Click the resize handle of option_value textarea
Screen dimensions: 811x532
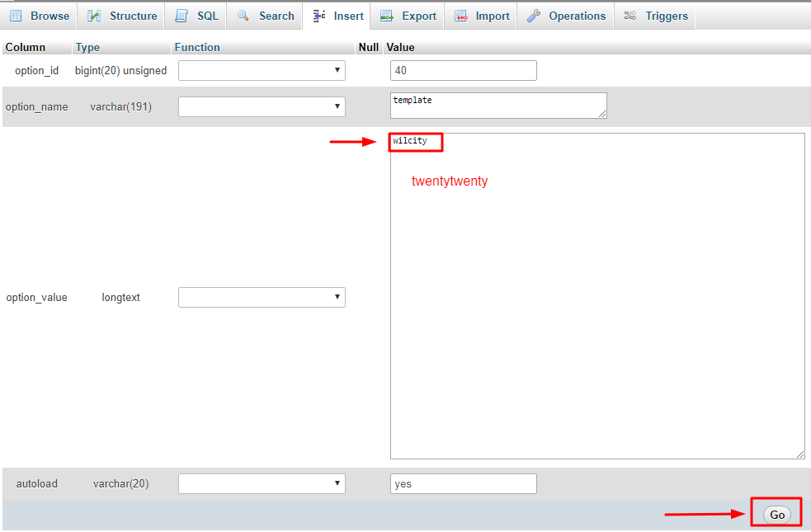click(800, 454)
